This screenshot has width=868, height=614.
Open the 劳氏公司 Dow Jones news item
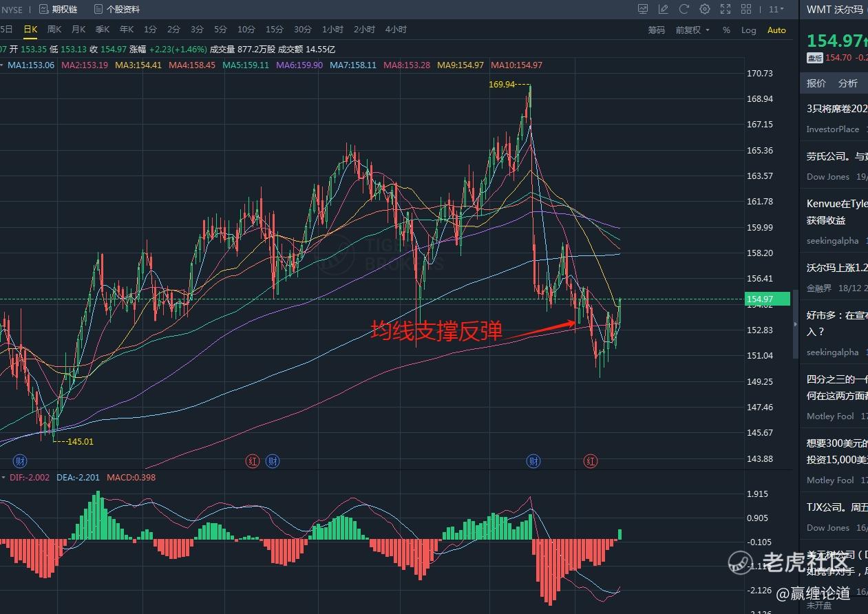pyautogui.click(x=837, y=156)
